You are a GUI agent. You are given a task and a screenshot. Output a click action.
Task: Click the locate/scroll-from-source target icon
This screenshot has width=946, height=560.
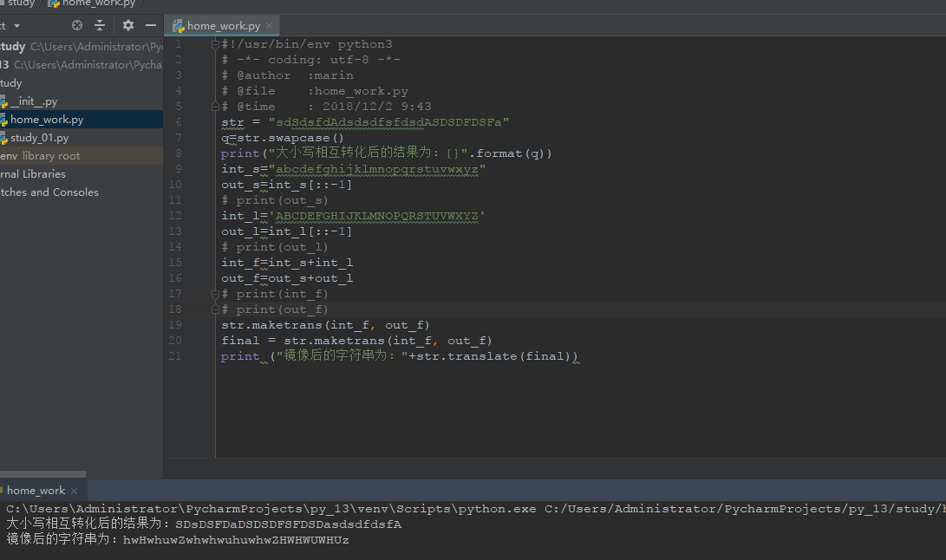pos(77,26)
